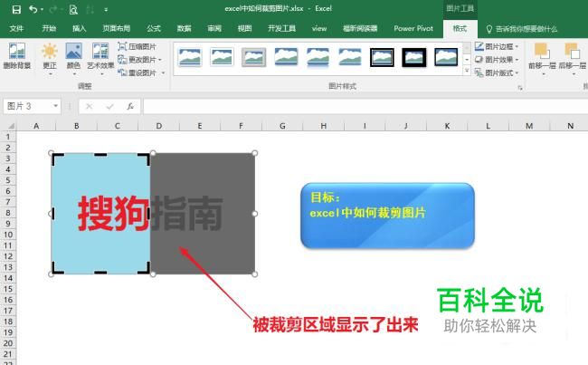The height and width of the screenshot is (365, 588).
Task: Select column A header
Action: click(x=36, y=126)
